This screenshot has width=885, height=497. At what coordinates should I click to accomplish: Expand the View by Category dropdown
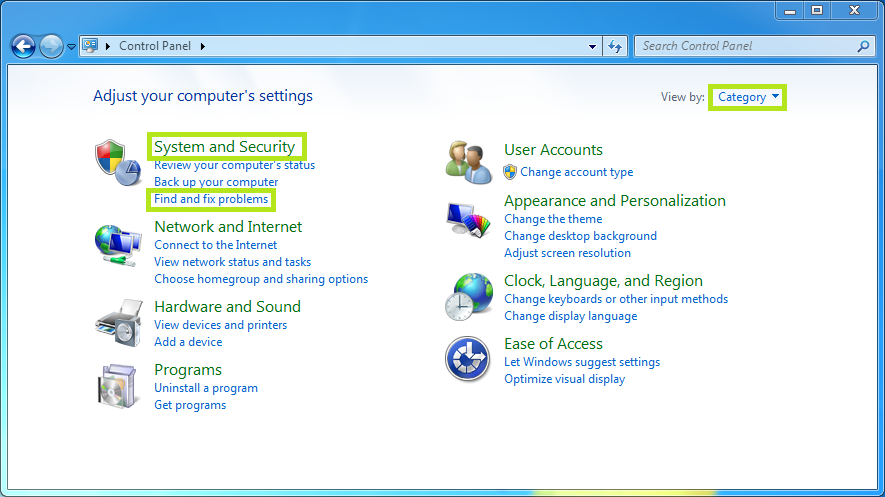point(748,97)
